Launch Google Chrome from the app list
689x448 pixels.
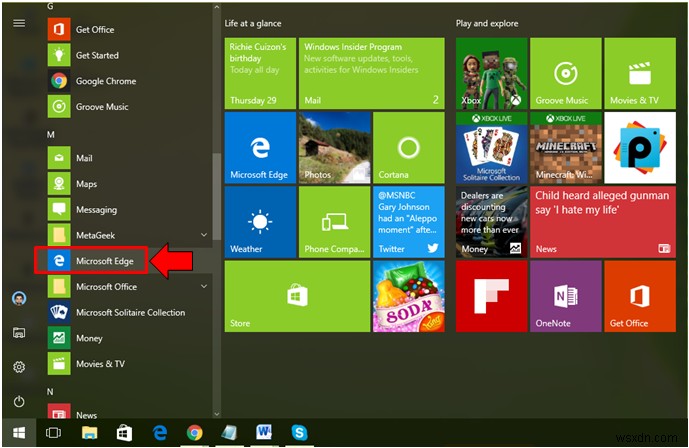105,81
